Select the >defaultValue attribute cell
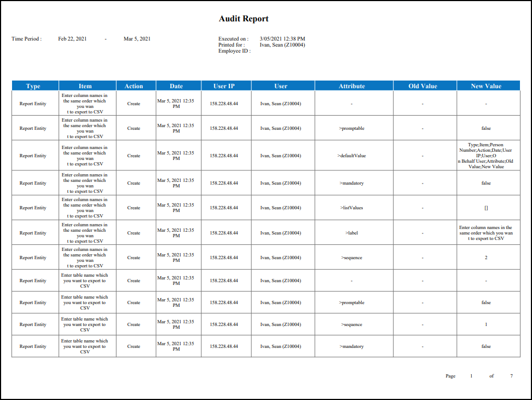The width and height of the screenshot is (532, 400). 351,156
